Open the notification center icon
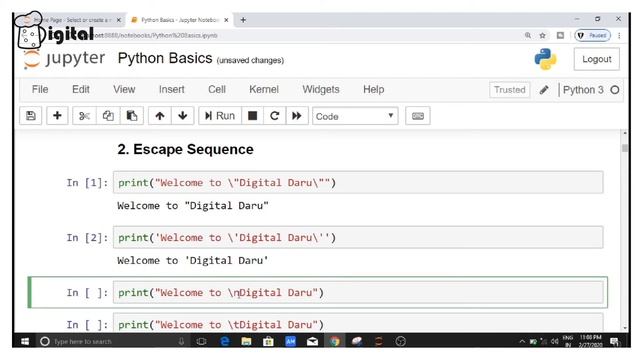This screenshot has width=640, height=360. (614, 341)
